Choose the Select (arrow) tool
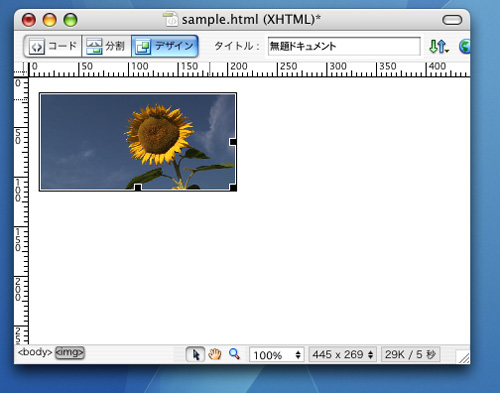This screenshot has width=500, height=393. 195,354
